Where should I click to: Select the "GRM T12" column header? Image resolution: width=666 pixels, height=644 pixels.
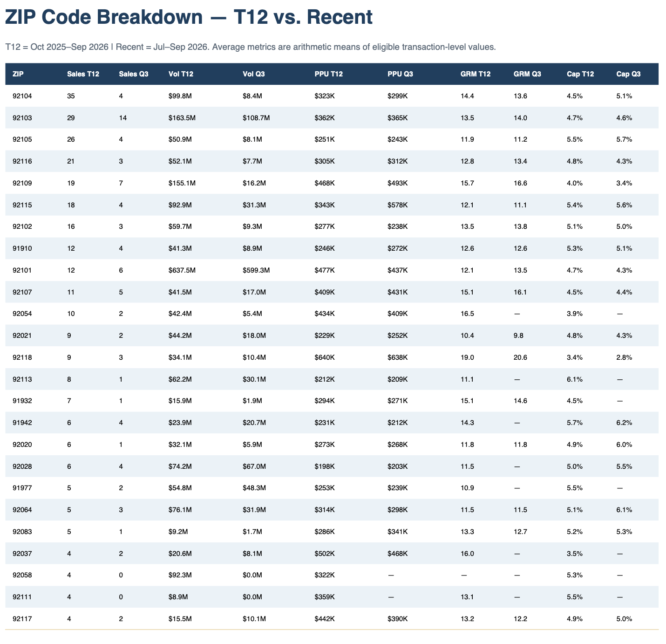click(x=476, y=74)
